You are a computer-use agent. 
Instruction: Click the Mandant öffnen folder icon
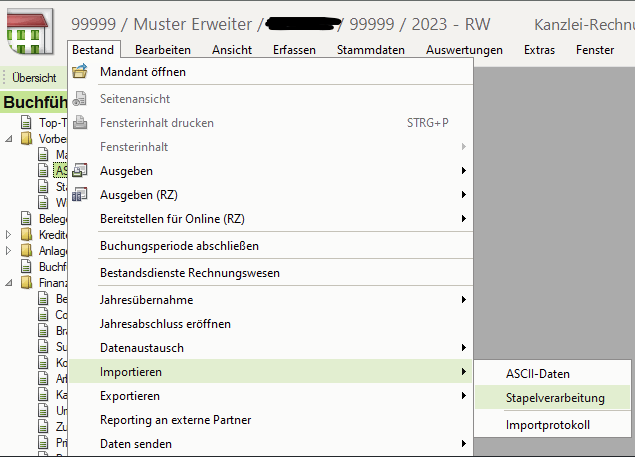pos(80,71)
